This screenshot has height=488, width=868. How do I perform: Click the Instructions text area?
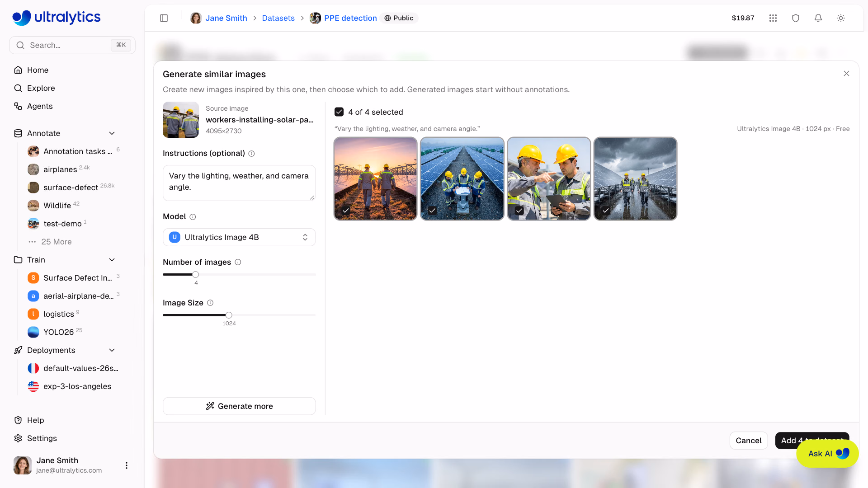(x=239, y=183)
